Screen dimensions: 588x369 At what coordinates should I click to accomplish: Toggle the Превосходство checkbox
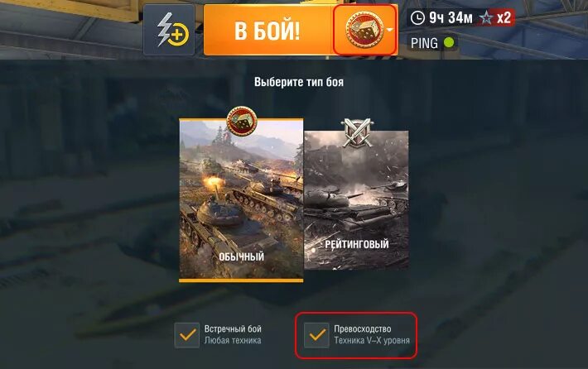point(316,335)
